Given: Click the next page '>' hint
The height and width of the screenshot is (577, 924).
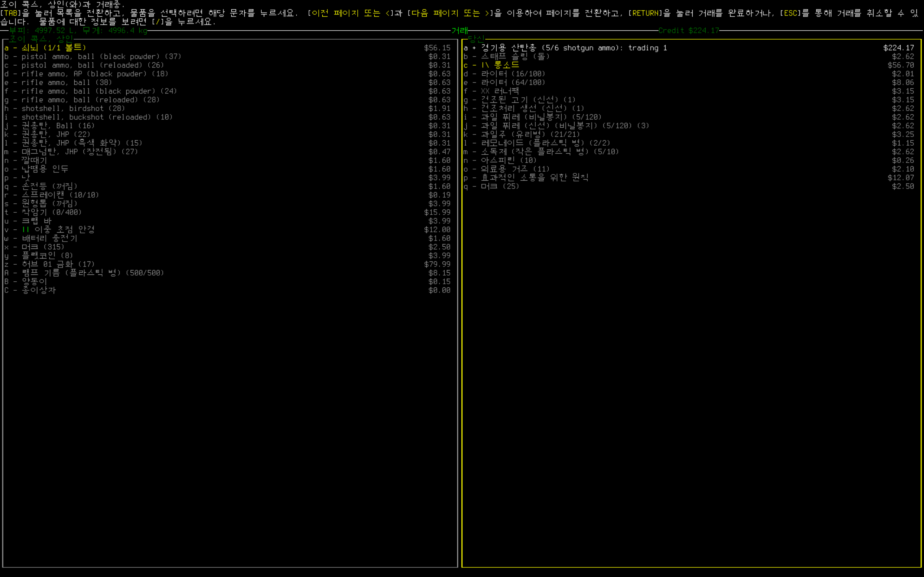Looking at the screenshot, I should [487, 13].
